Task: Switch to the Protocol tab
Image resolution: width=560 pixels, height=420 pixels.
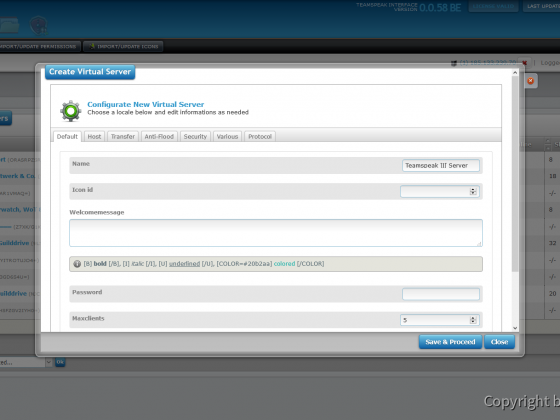Action: 260,136
